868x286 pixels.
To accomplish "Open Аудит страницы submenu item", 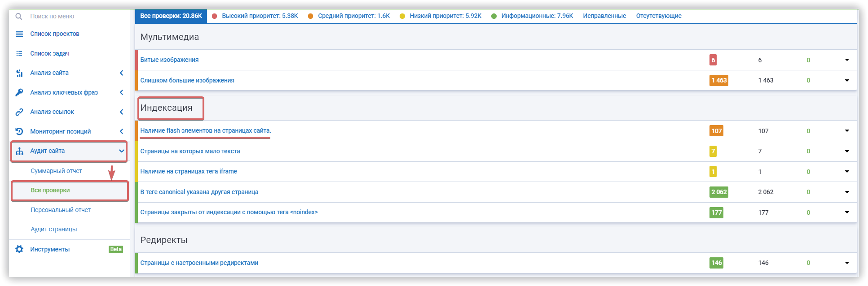I will 54,229.
